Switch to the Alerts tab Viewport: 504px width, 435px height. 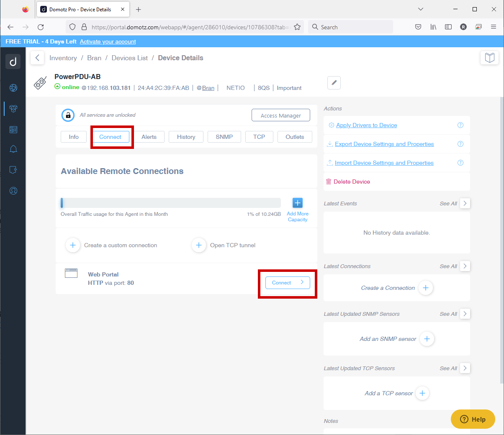click(x=149, y=137)
